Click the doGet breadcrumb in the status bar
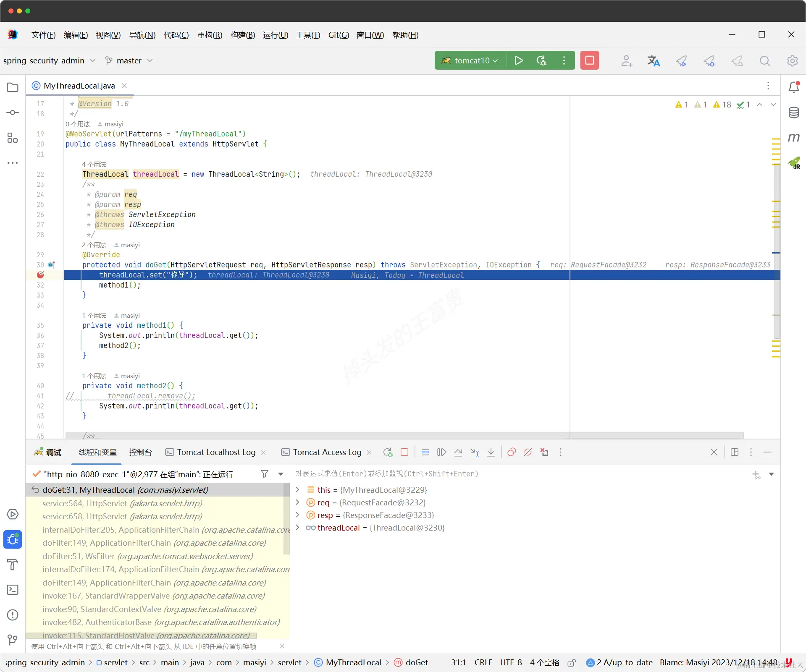The width and height of the screenshot is (806, 672). point(416,663)
